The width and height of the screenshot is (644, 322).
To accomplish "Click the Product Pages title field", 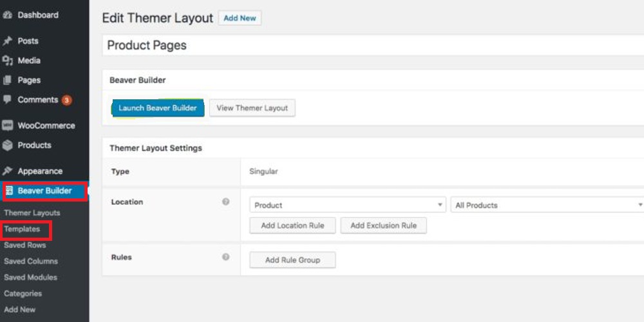I will 373,45.
